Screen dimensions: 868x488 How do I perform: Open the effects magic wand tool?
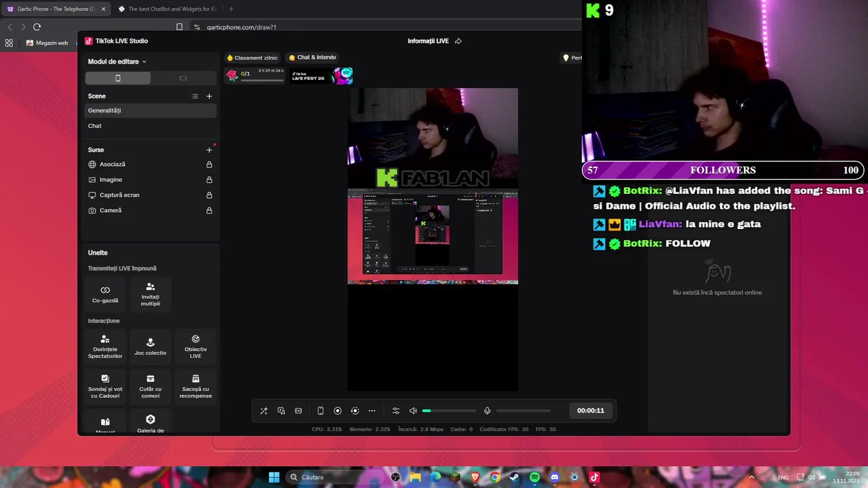[x=264, y=411]
